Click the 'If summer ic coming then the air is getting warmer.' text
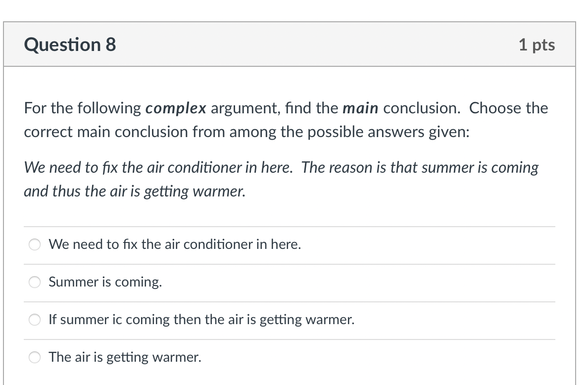 pos(201,320)
